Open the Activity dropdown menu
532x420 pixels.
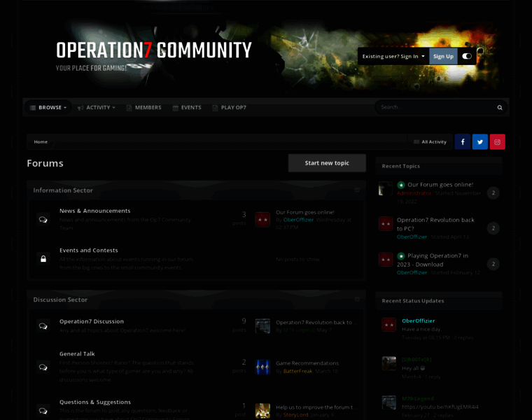point(97,108)
